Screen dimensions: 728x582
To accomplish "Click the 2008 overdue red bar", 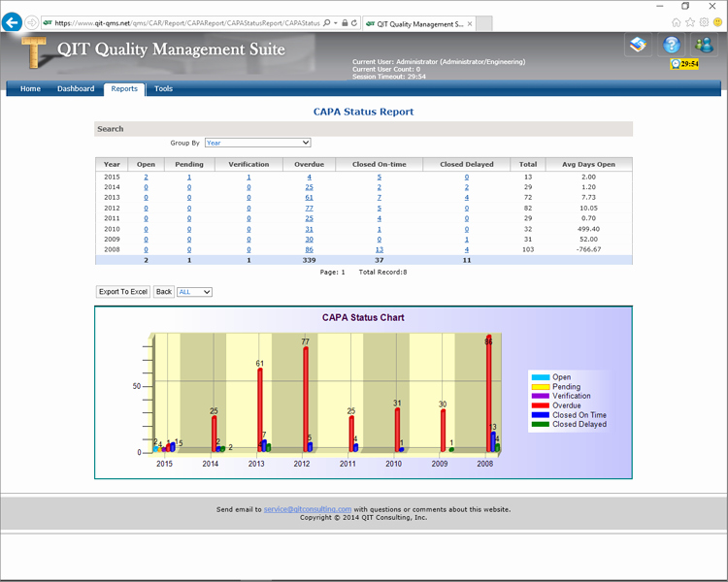I will click(489, 394).
